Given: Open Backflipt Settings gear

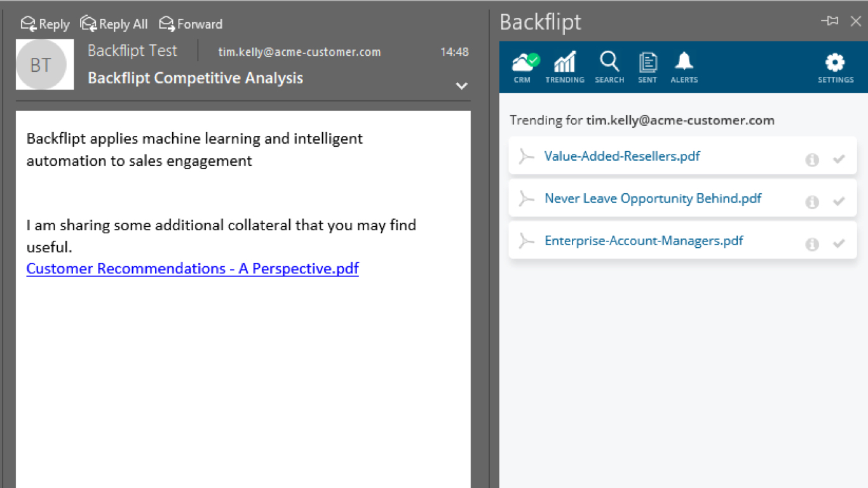Looking at the screenshot, I should [x=835, y=67].
